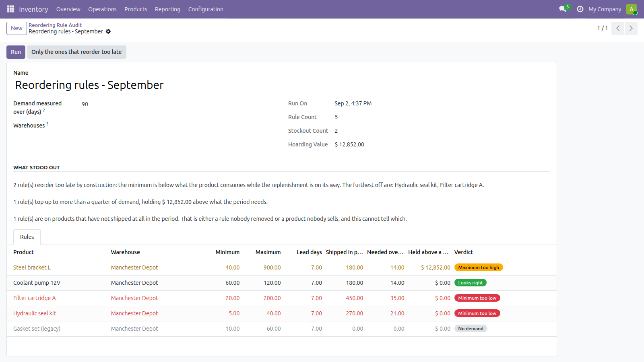Open the Filter cartridge A row
The image size is (644, 362).
coord(282,298)
